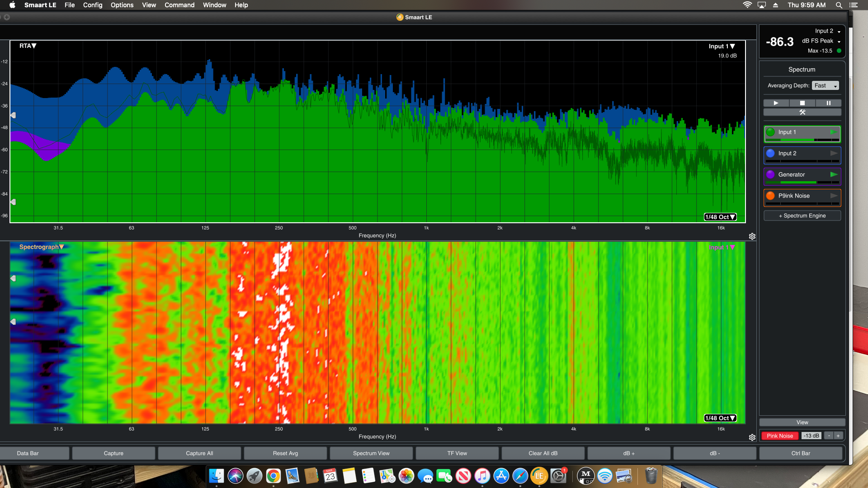Click the upper RTA threshold marker arrow
868x488 pixels.
(13, 116)
